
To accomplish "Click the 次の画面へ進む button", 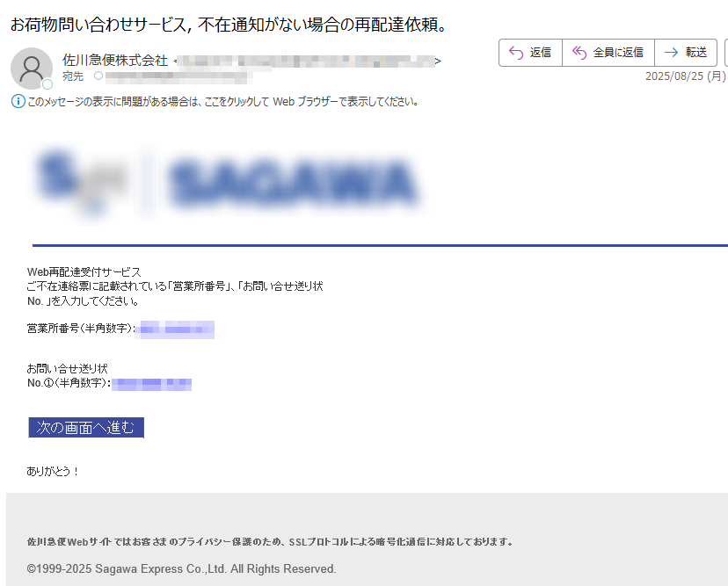I will click(x=86, y=427).
